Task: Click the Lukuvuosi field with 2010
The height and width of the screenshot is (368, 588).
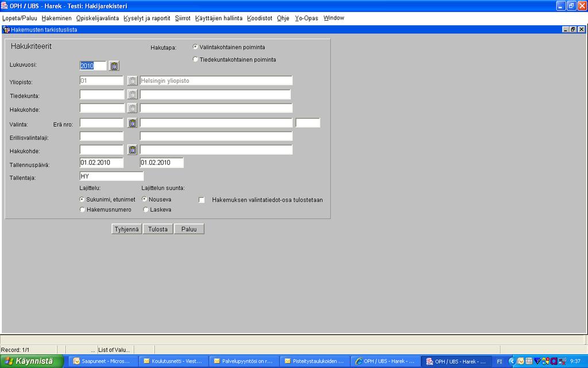Action: point(93,66)
